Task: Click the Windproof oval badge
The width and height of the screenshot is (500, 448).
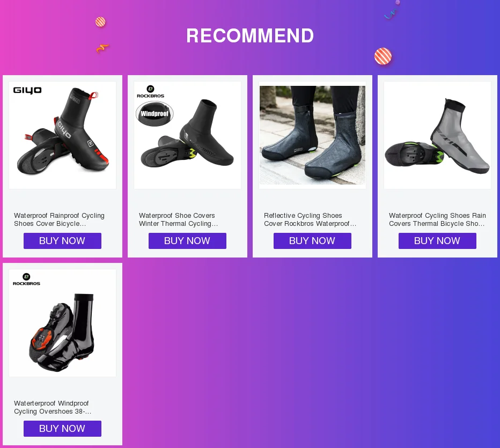Action: [x=155, y=114]
